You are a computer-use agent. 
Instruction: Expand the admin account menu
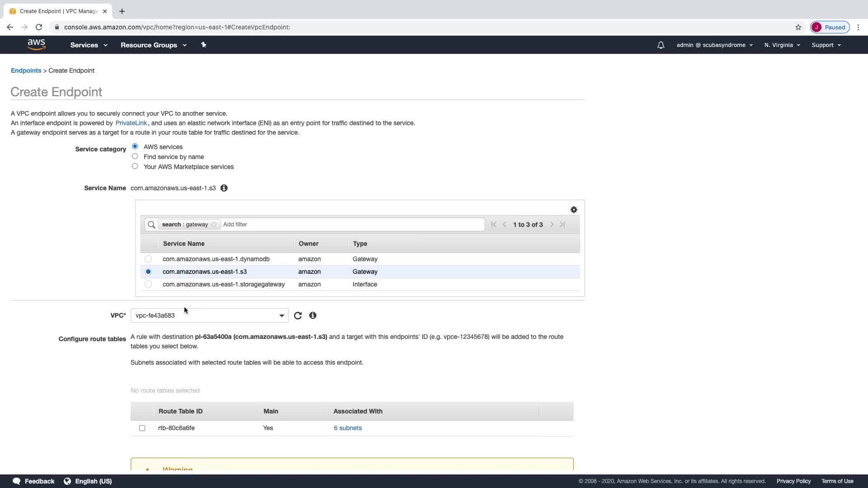(714, 45)
